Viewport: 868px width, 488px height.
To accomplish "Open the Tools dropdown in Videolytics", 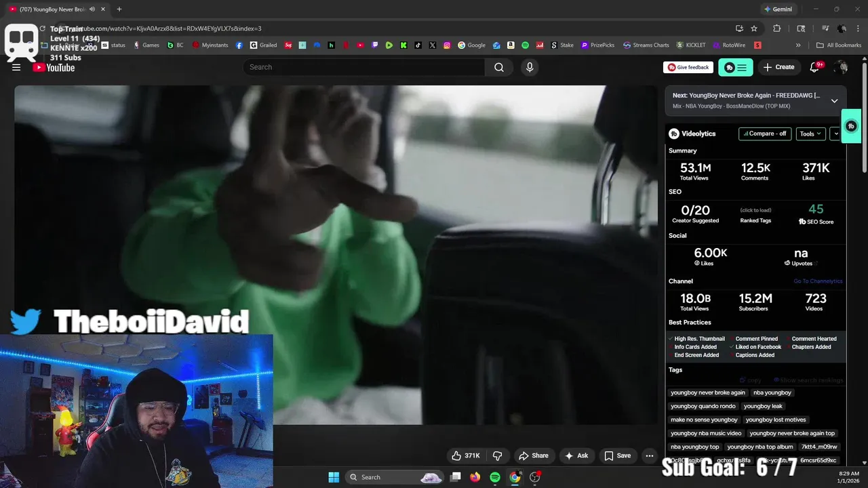I will (x=810, y=134).
